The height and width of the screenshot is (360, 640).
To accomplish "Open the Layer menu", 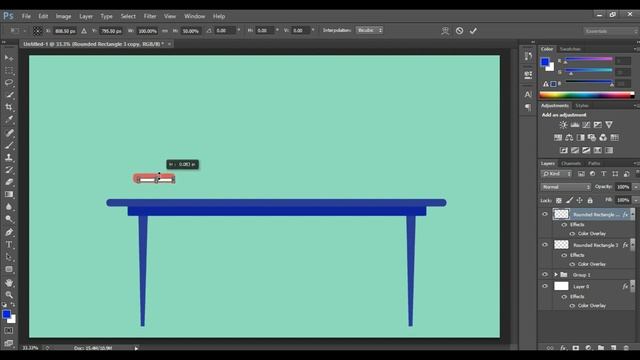I will (86, 16).
